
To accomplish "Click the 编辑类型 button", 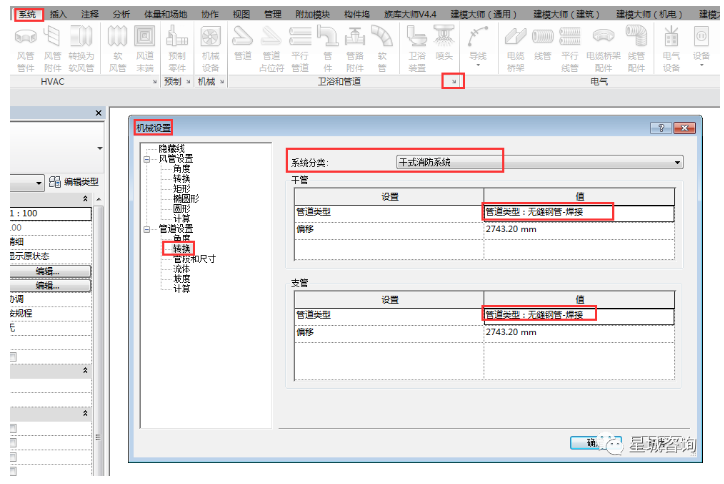I will (74, 182).
